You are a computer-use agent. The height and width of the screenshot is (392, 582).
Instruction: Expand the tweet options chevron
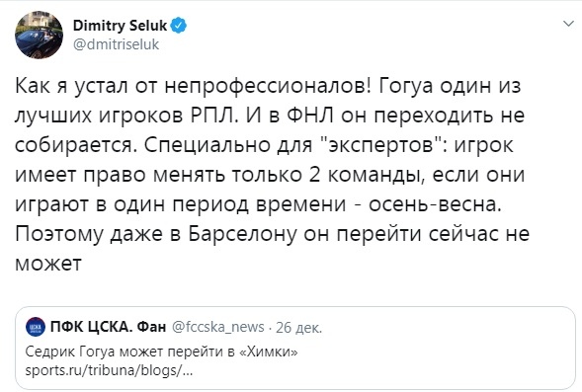568,24
